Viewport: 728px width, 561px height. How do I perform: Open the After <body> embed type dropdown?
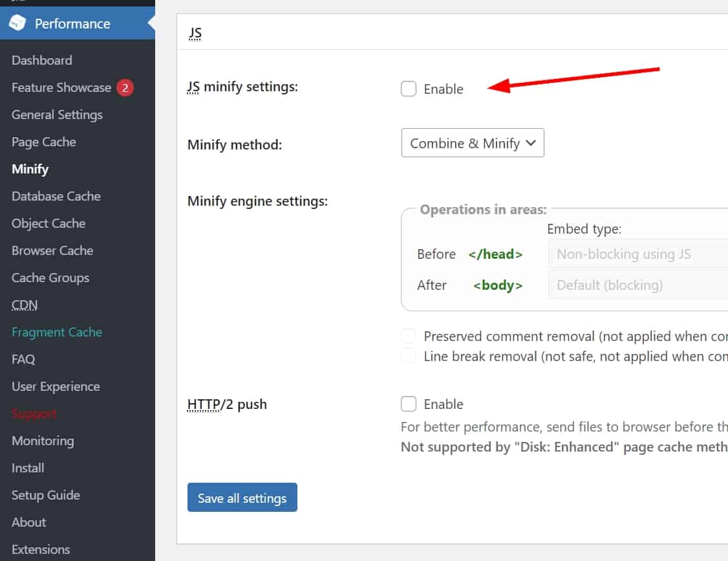point(637,285)
